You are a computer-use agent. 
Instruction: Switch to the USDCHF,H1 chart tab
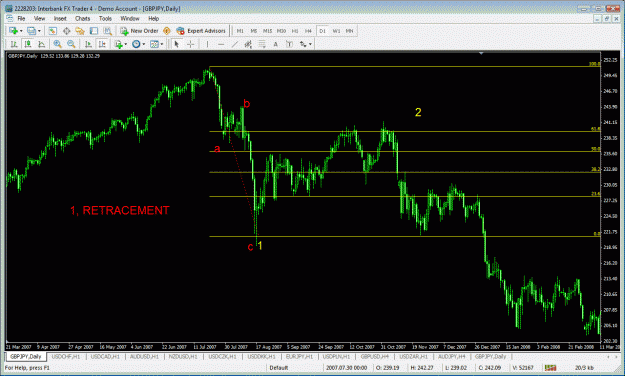click(x=66, y=356)
